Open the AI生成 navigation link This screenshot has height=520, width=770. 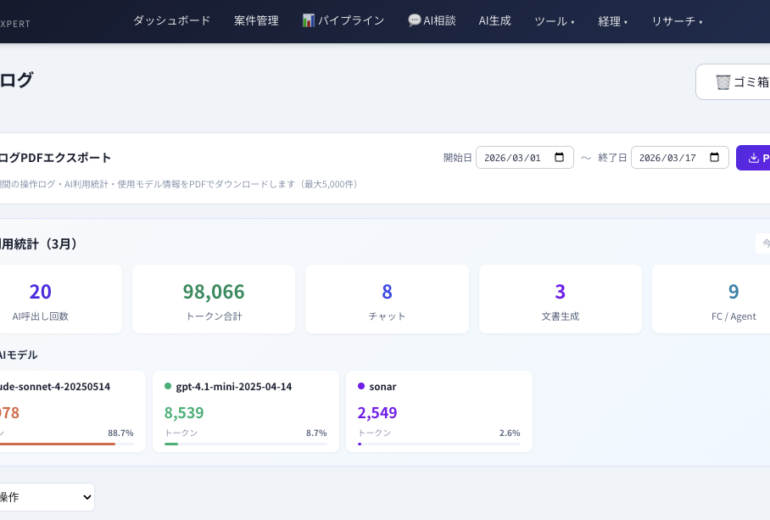pos(494,21)
